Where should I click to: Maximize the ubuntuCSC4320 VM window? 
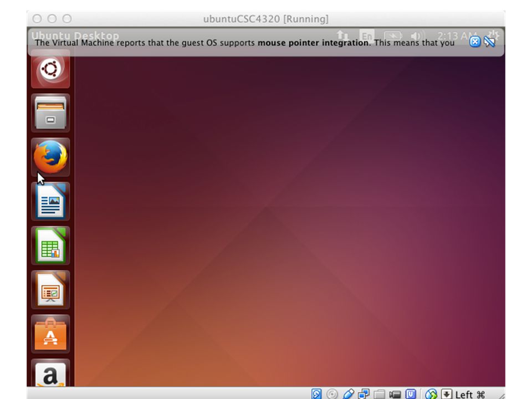click(x=67, y=19)
